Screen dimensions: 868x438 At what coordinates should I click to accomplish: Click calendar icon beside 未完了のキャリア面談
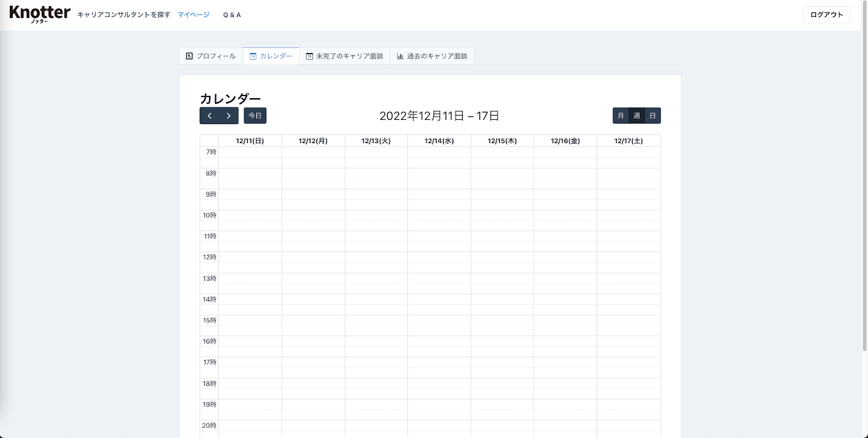309,56
